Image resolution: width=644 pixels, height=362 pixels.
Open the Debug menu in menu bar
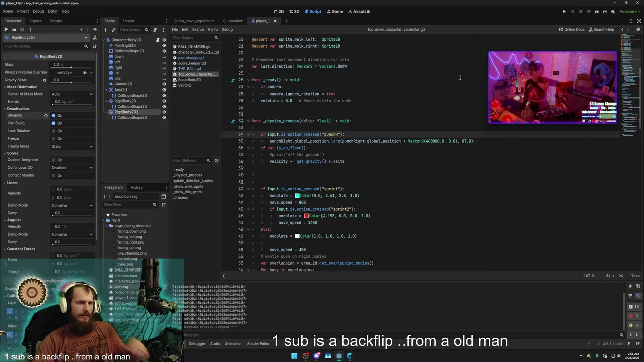tap(38, 11)
